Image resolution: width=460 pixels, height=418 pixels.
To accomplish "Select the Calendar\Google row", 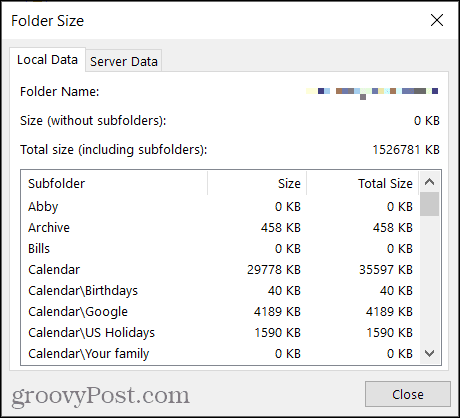I will [220, 312].
